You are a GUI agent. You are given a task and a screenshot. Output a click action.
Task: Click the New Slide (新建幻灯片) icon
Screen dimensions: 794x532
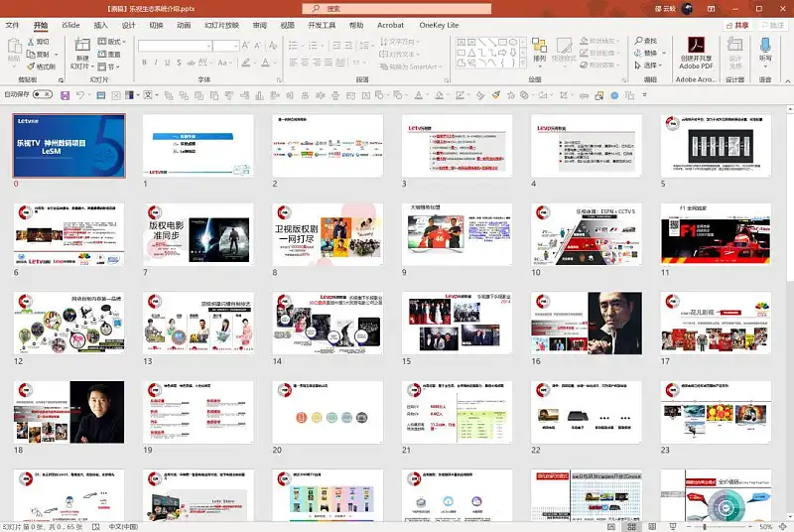click(x=82, y=46)
